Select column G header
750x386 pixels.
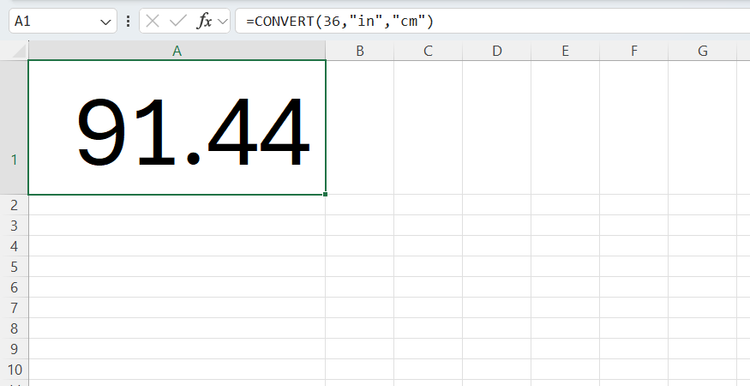pyautogui.click(x=702, y=51)
